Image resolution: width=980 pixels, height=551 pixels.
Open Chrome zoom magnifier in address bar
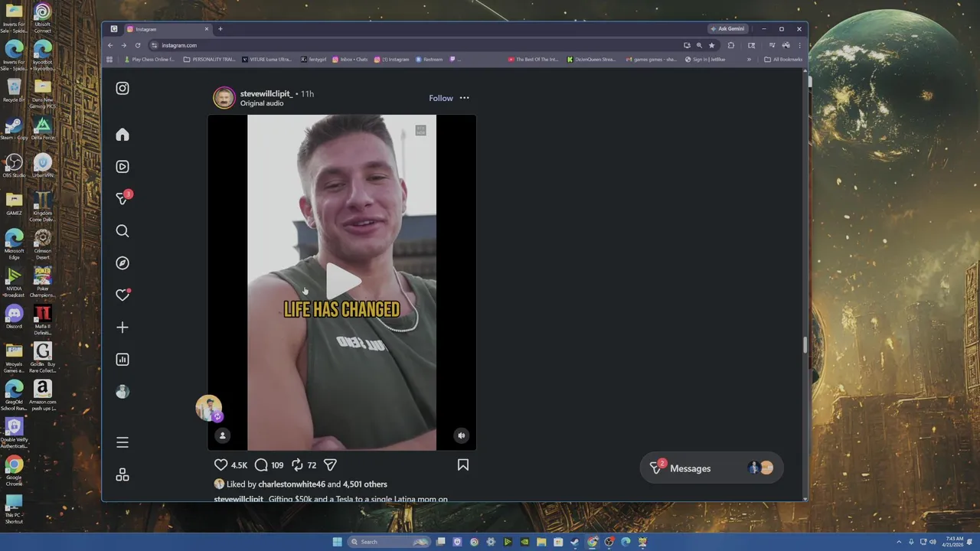click(x=699, y=45)
